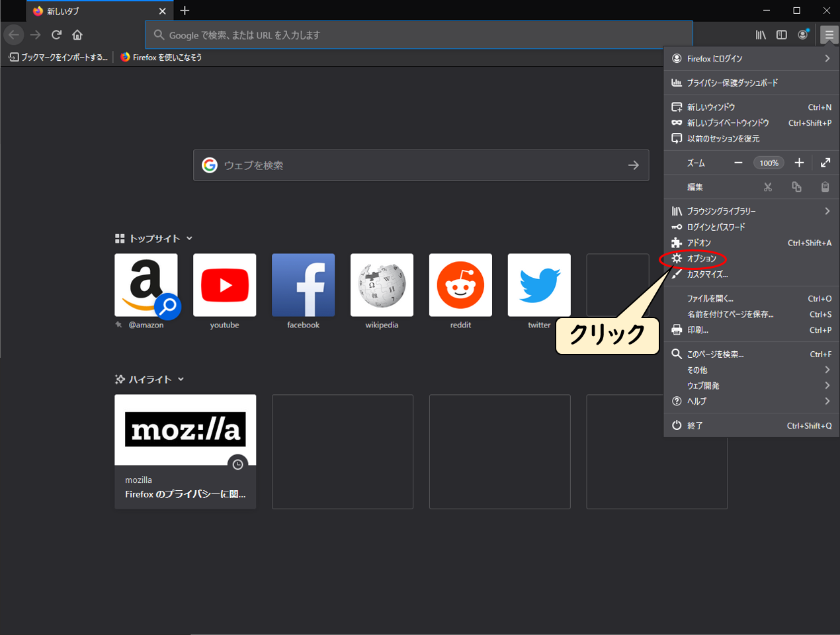
Task: Click the copy icon in edit row
Action: coord(796,187)
